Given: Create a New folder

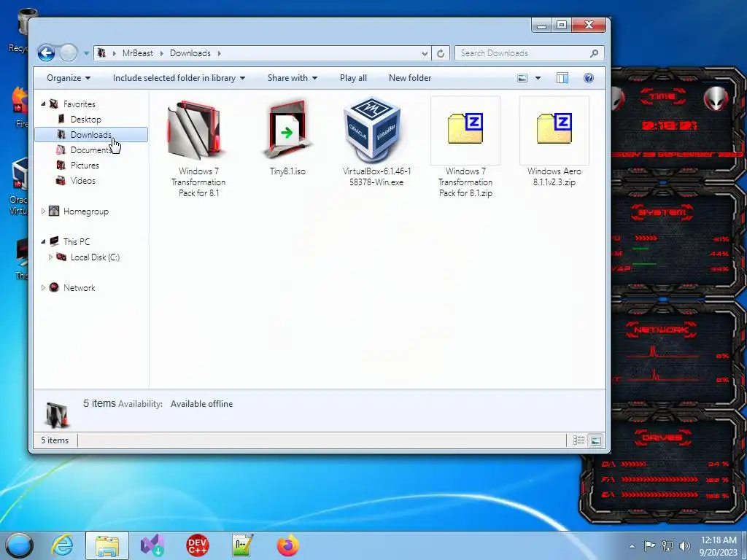Looking at the screenshot, I should point(410,78).
